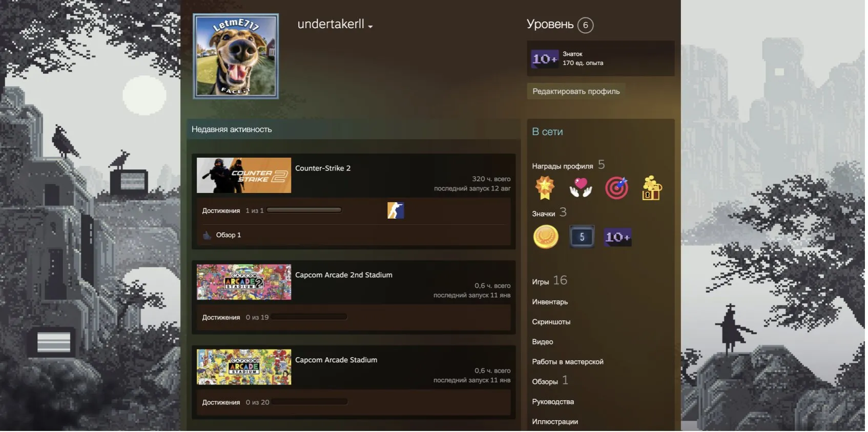Click the В сети status text
This screenshot has height=432, width=868.
point(547,132)
